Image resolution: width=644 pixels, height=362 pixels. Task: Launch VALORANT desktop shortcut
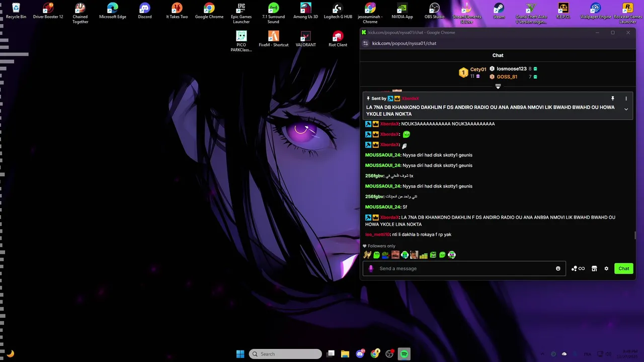point(306,39)
